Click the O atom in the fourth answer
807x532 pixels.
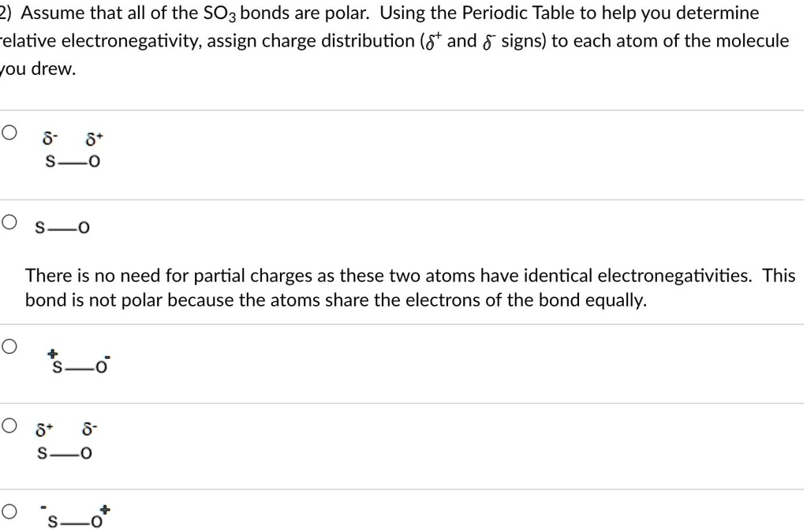coord(84,452)
